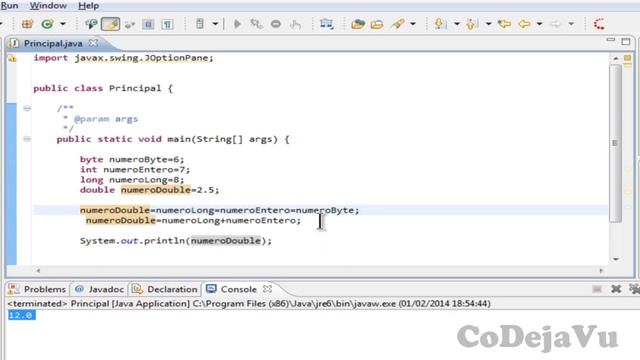
Task: Toggle Block Selection Mode button
Action: click(x=148, y=24)
